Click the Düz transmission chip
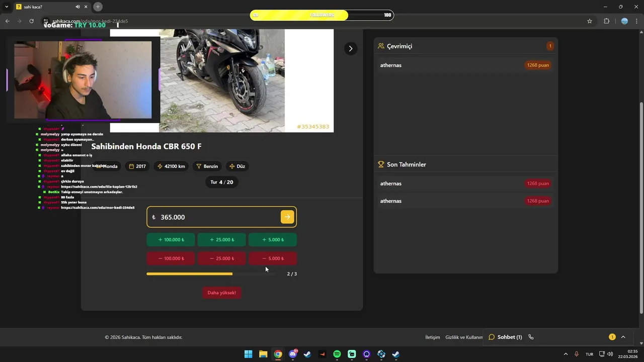 pos(238,166)
